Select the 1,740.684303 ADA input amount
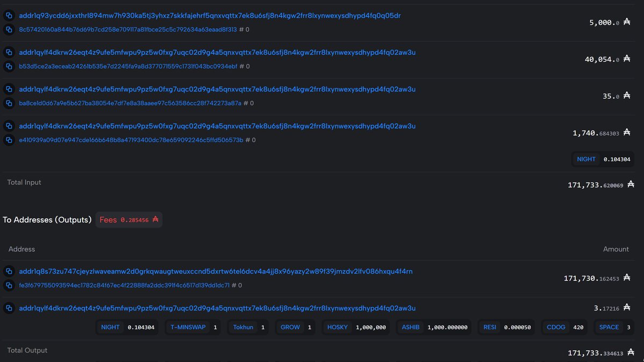Screen dimensions: 644x362 coord(602,133)
